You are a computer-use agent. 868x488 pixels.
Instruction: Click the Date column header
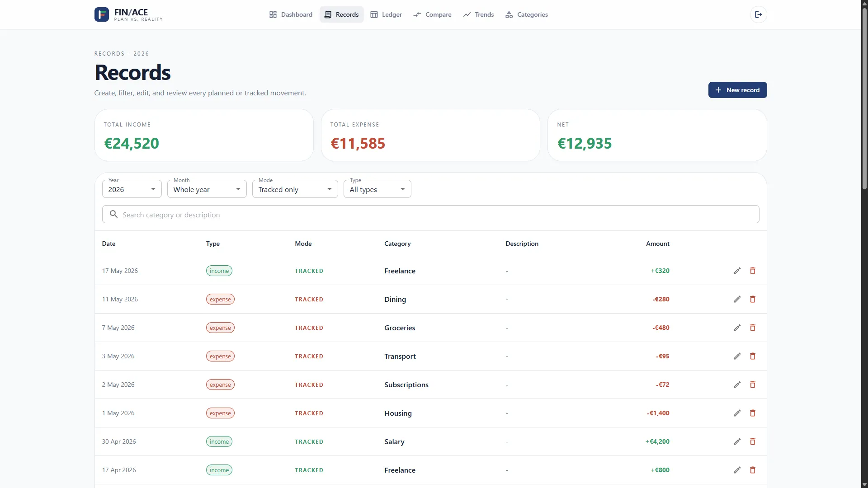pos(108,244)
